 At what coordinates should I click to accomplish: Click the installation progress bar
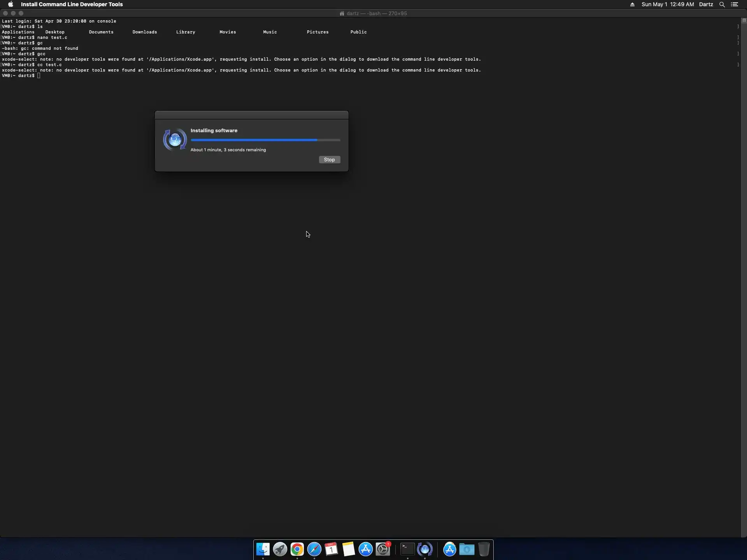[265, 140]
